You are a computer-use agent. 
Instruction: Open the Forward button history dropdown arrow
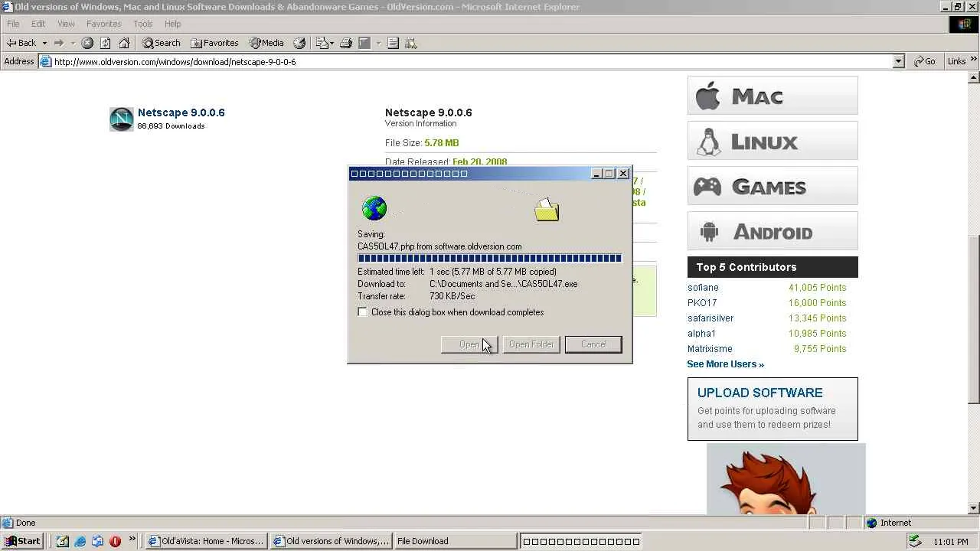click(x=73, y=43)
